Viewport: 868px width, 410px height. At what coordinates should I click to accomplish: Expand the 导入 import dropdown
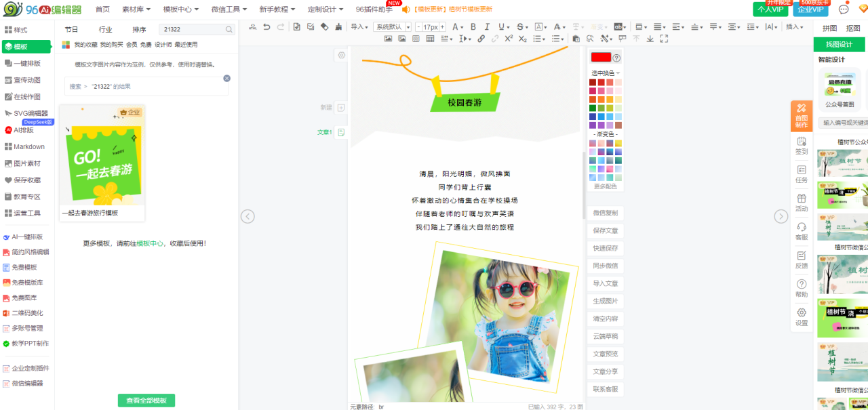coord(359,27)
